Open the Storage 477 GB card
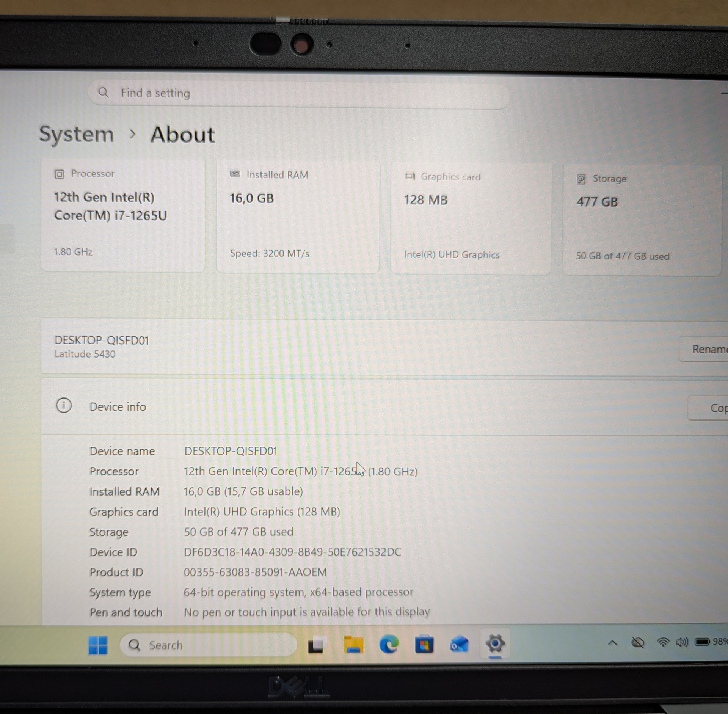Screen dimensions: 728x714 click(642, 220)
